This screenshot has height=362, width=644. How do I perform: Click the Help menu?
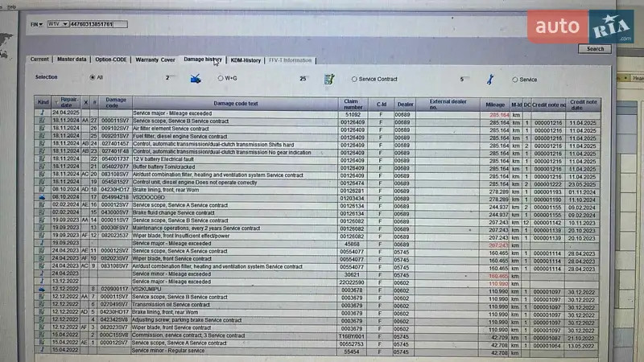pyautogui.click(x=11, y=6)
